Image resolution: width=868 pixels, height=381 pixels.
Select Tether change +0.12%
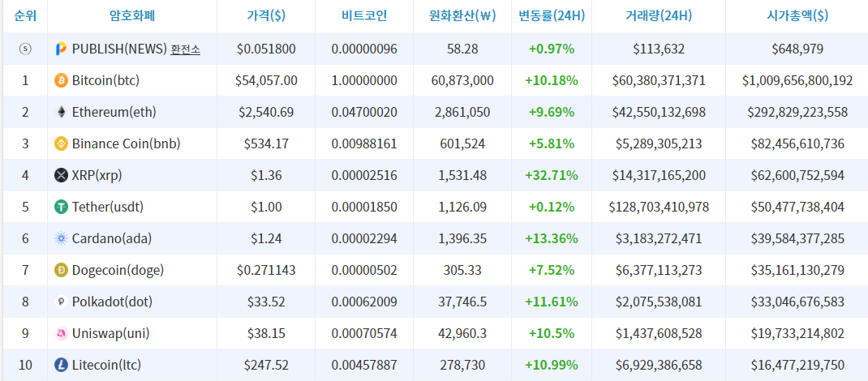coord(552,208)
